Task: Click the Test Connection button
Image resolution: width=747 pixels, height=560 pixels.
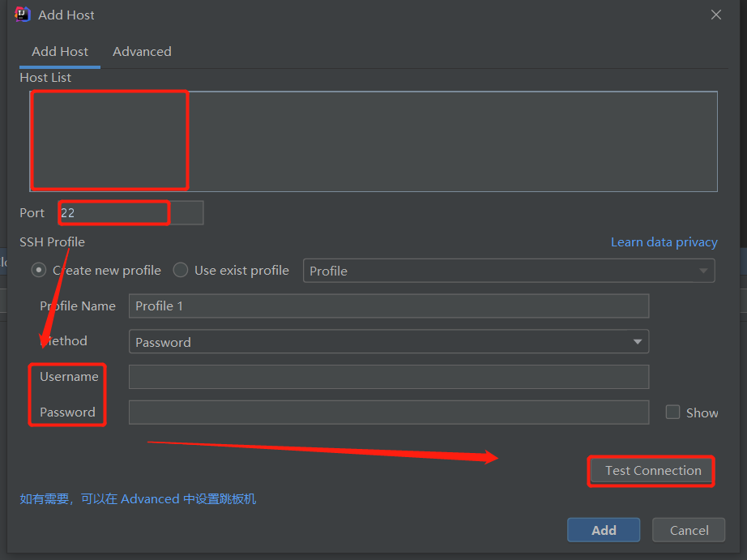Action: 651,471
